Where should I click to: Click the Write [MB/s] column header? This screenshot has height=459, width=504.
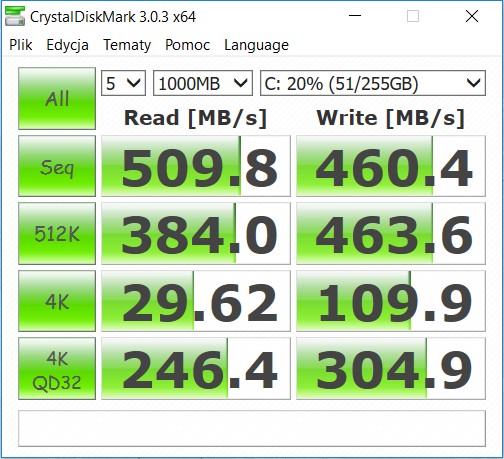[391, 118]
